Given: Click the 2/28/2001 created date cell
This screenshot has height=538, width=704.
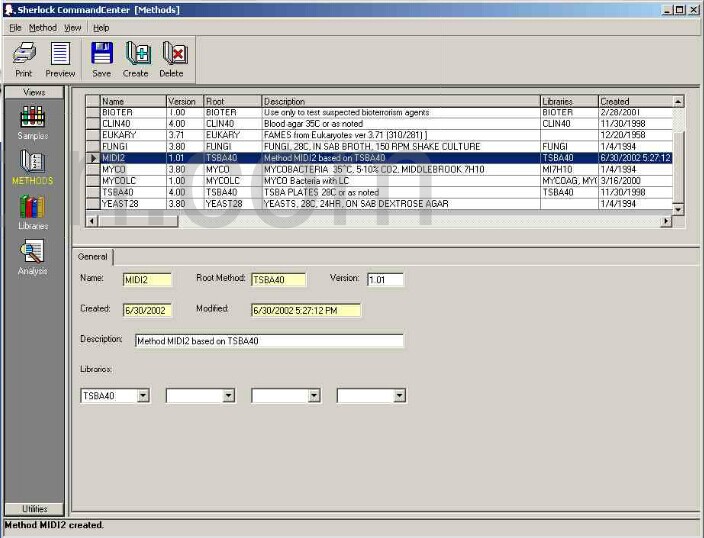Looking at the screenshot, I should tap(635, 112).
